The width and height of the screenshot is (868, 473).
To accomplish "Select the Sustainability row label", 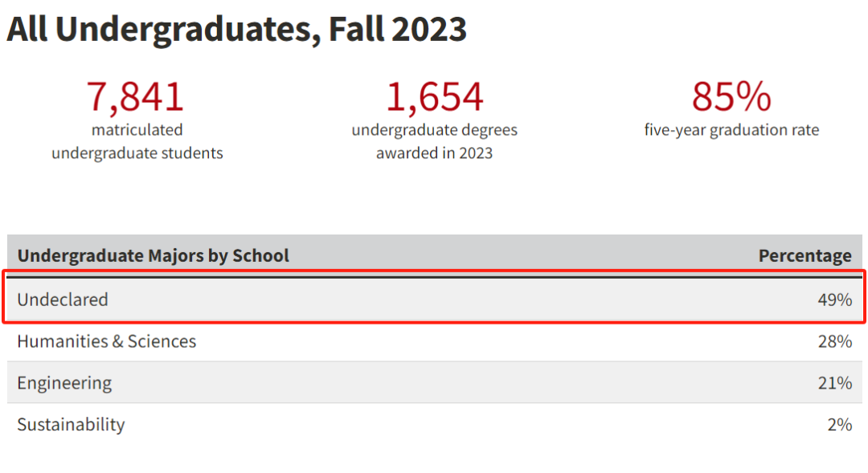I will [x=71, y=425].
